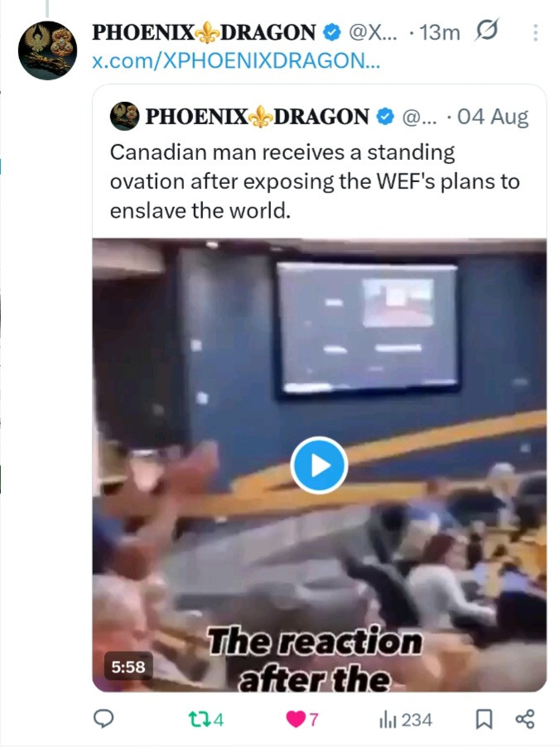The height and width of the screenshot is (747, 560).
Task: Open the quoted post text about WEF
Action: pyautogui.click(x=315, y=181)
